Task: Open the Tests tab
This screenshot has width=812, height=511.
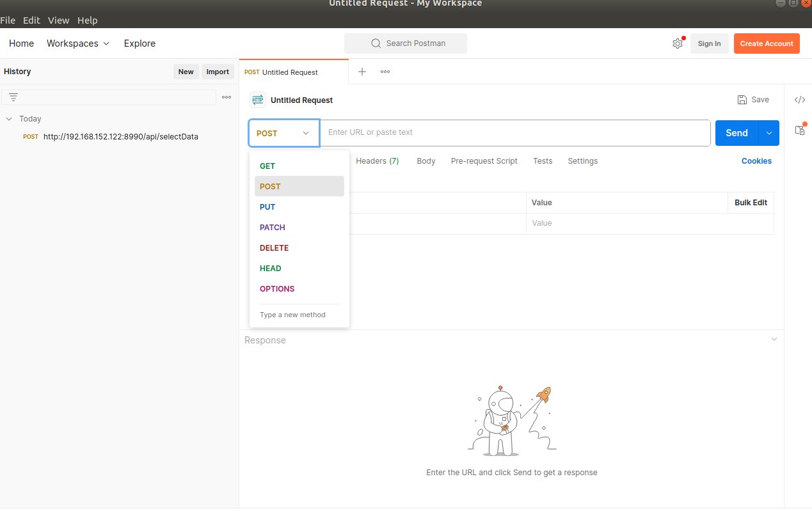Action: tap(543, 161)
